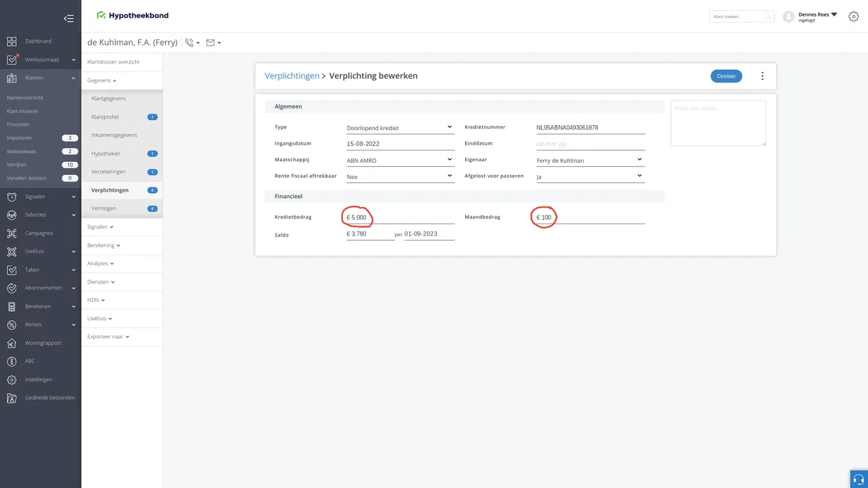Open the settings gear icon top right

854,17
